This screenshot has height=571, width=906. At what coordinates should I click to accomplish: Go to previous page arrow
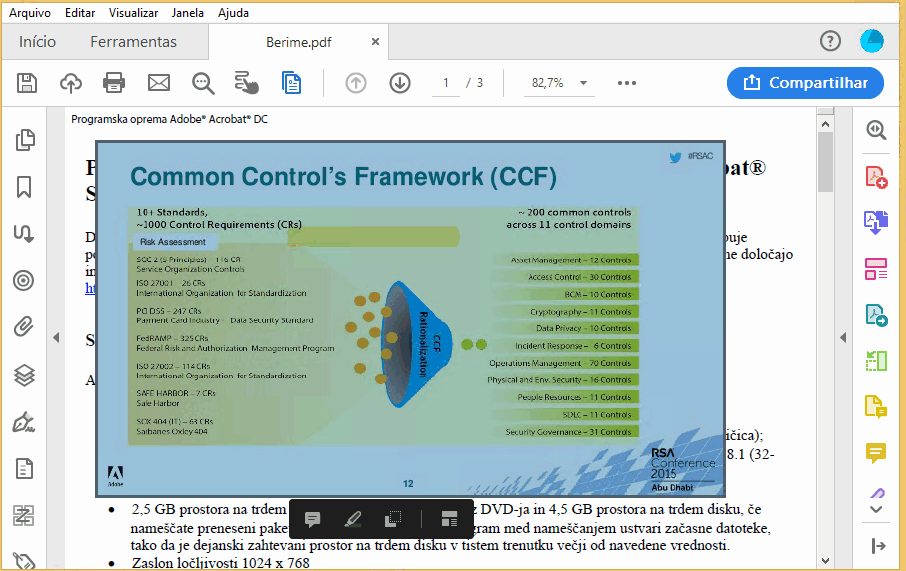pos(356,83)
